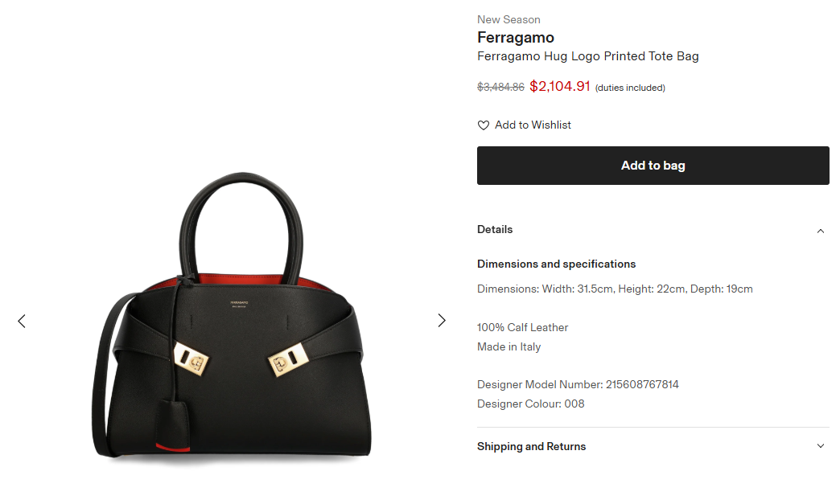Expand the Shipping and Returns chevron
This screenshot has height=504, width=840.
pos(821,446)
